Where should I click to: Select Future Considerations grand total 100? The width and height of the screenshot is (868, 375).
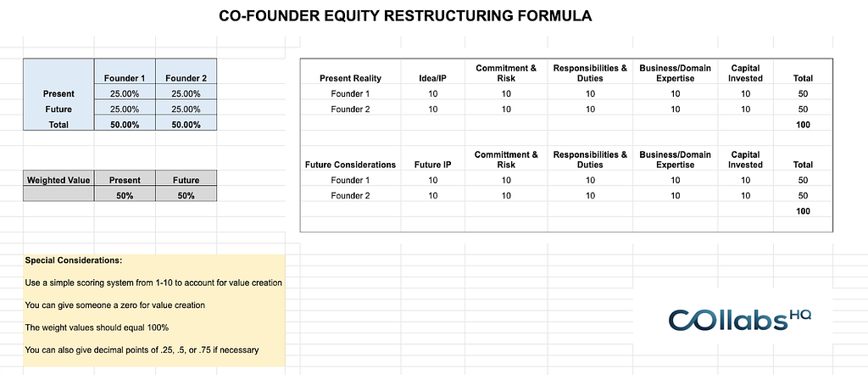[803, 211]
